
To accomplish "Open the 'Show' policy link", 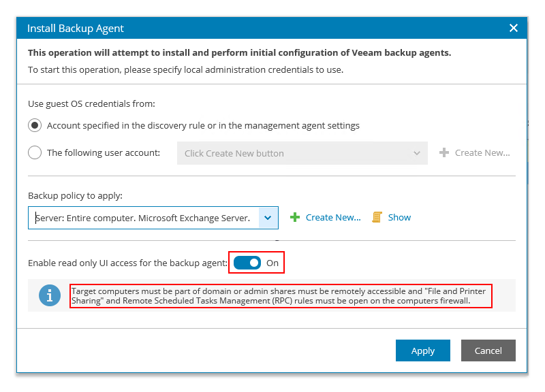I will (x=399, y=218).
